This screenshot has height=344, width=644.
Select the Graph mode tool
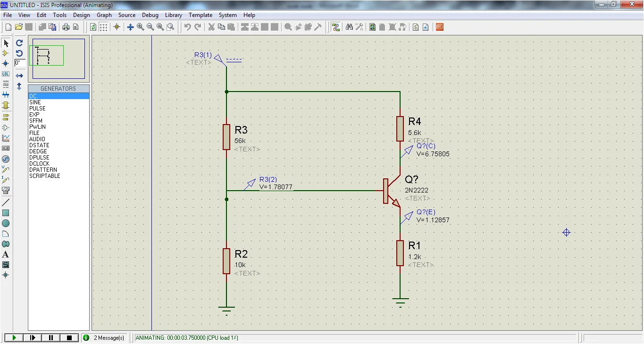pos(6,138)
